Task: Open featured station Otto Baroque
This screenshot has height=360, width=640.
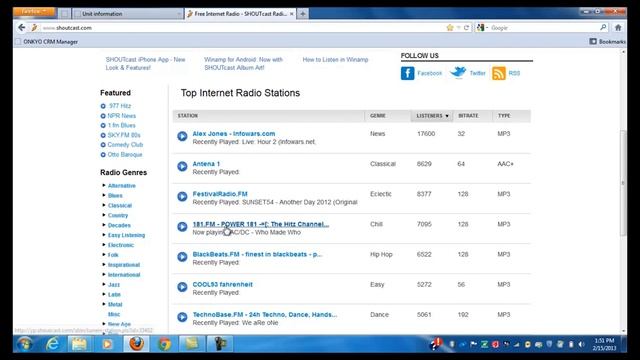Action: (125, 155)
